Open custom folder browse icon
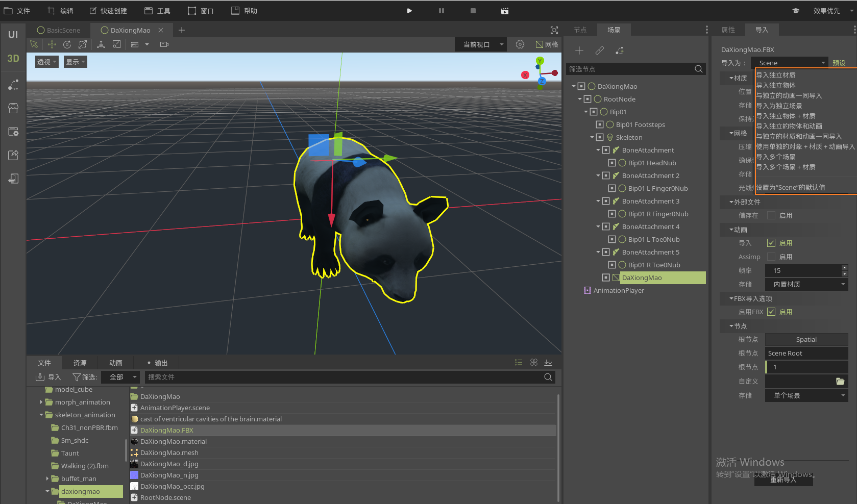This screenshot has width=857, height=504. pyautogui.click(x=840, y=381)
